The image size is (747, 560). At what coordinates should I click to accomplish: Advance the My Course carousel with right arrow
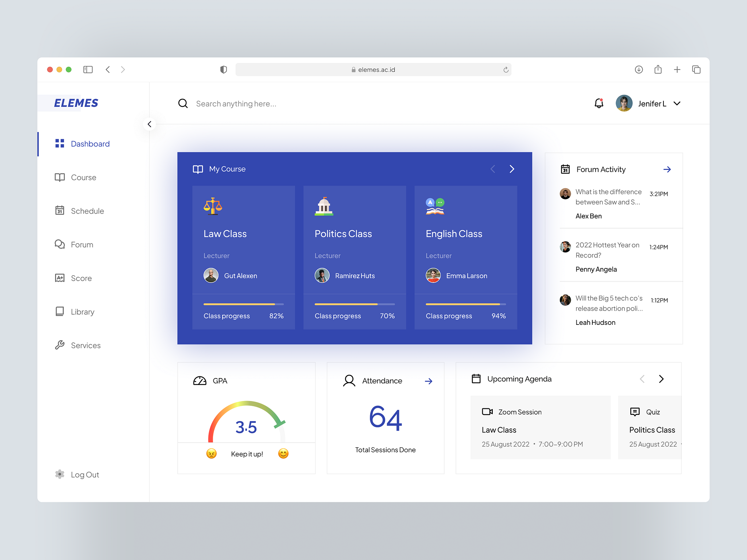coord(512,169)
